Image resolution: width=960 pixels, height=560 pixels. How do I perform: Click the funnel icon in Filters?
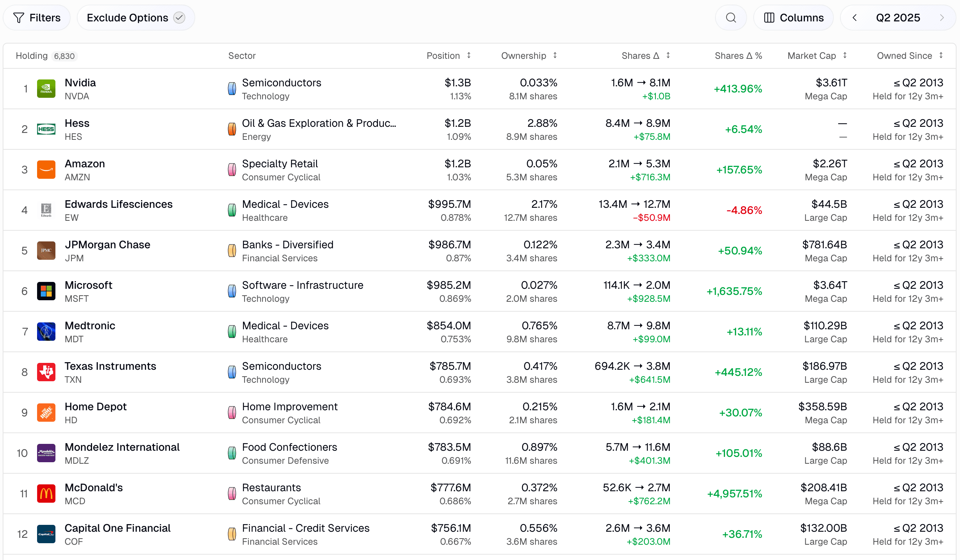(x=19, y=17)
